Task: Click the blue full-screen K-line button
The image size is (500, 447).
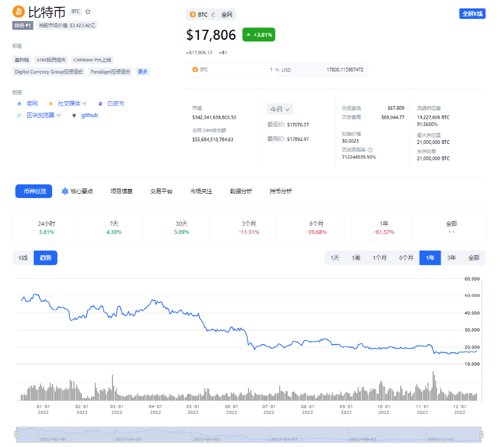Action: tap(472, 14)
